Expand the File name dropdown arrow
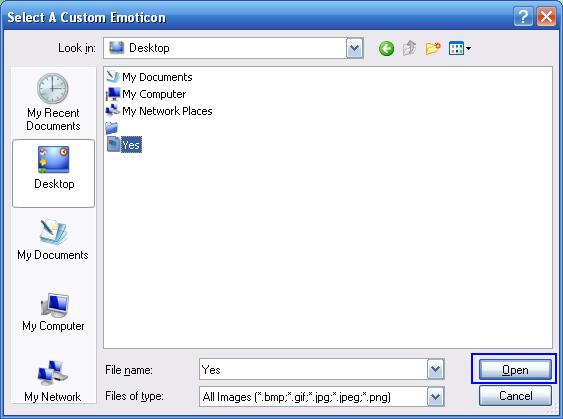Screen dimensions: 563x419 [x=436, y=369]
